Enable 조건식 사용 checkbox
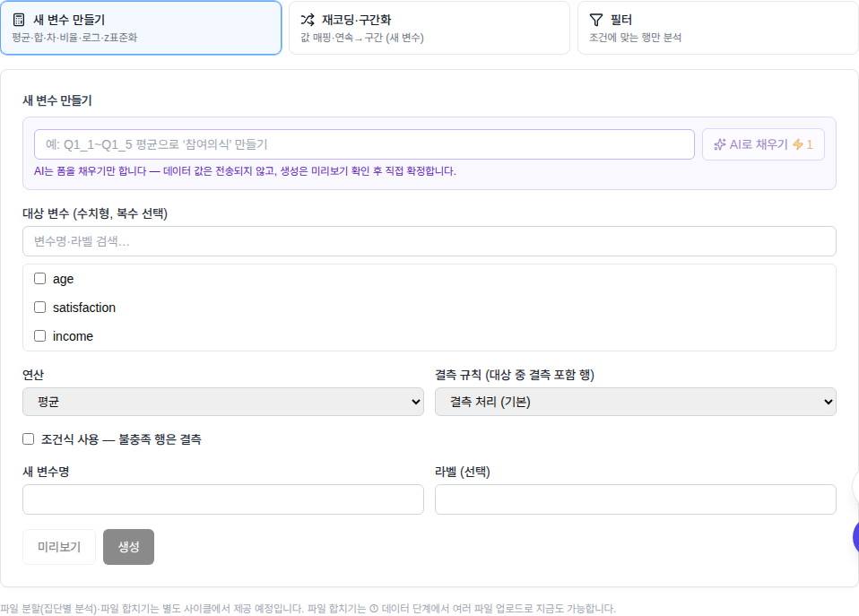Viewport: 859px width, 616px height. pos(29,438)
